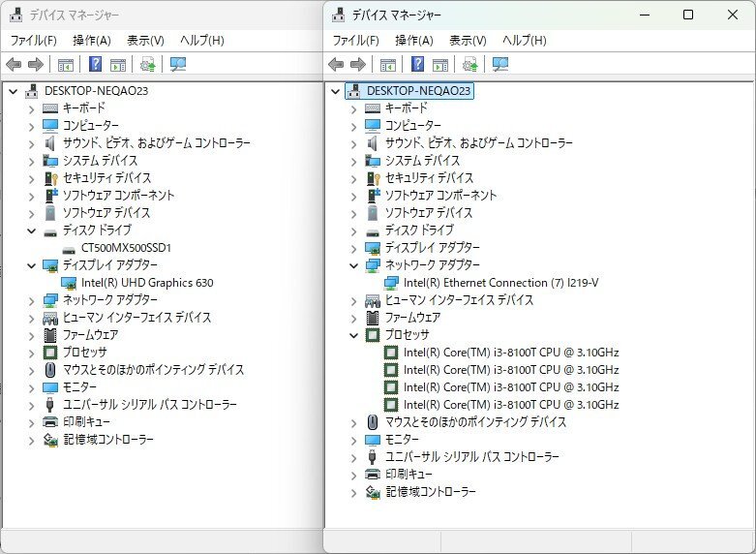The height and width of the screenshot is (554, 756).
Task: Open 表示(V) menu in right window
Action: [468, 41]
